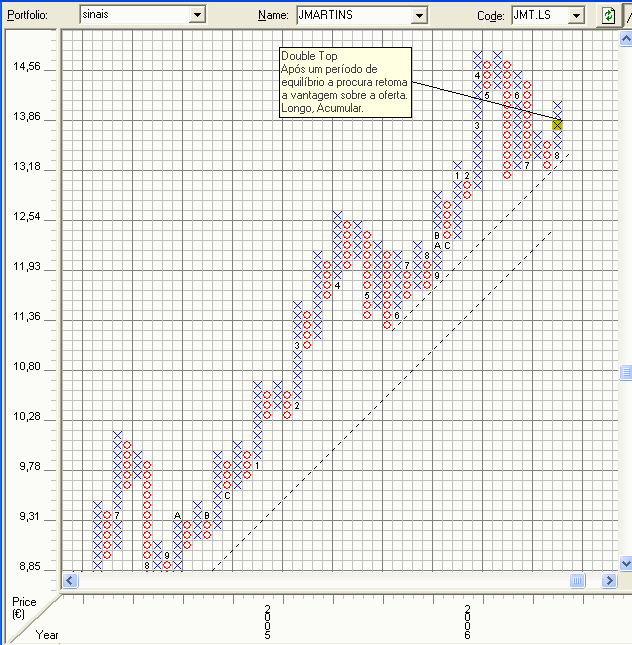Click the highlighted yellow X signal marker
The image size is (632, 645).
(x=557, y=125)
